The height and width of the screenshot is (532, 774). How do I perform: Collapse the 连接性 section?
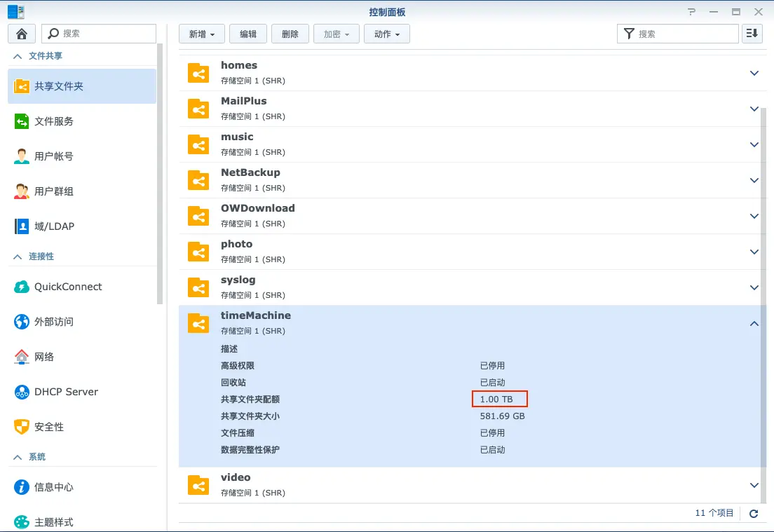click(18, 257)
